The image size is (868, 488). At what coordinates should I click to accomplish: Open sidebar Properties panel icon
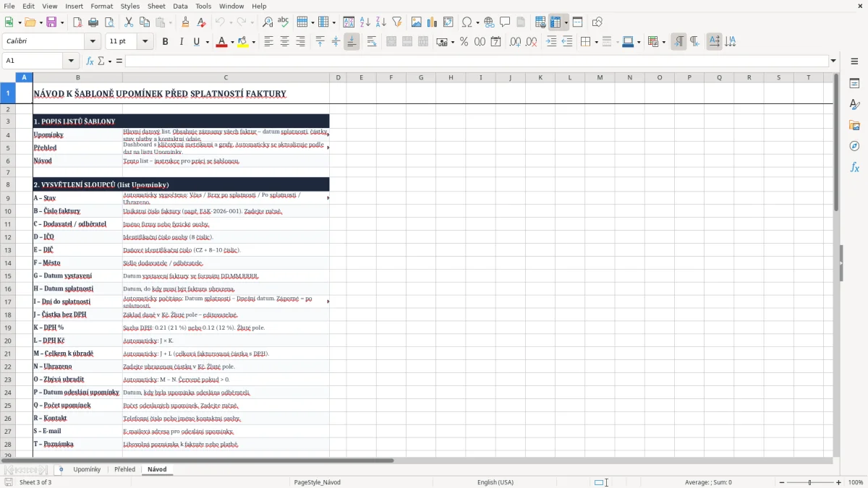(x=854, y=84)
